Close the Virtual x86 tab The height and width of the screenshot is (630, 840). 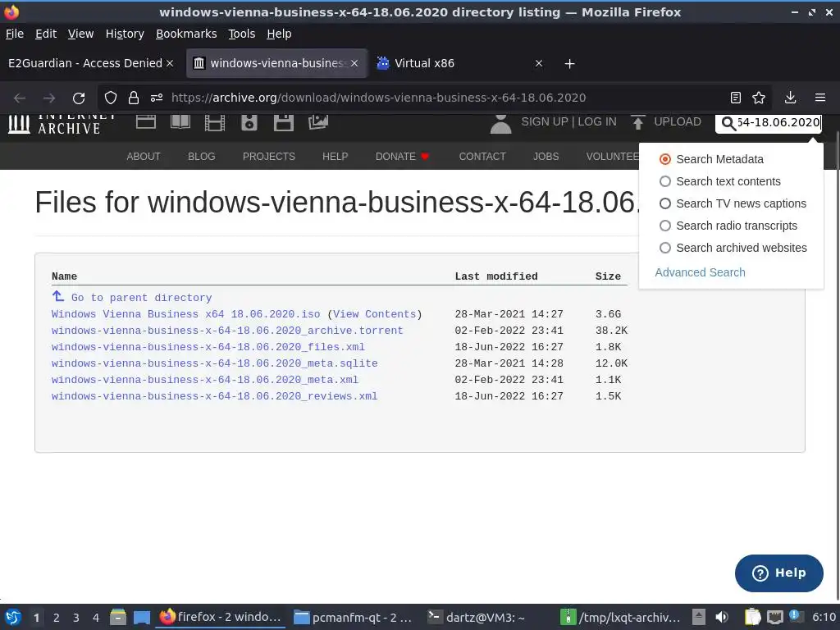pyautogui.click(x=539, y=63)
